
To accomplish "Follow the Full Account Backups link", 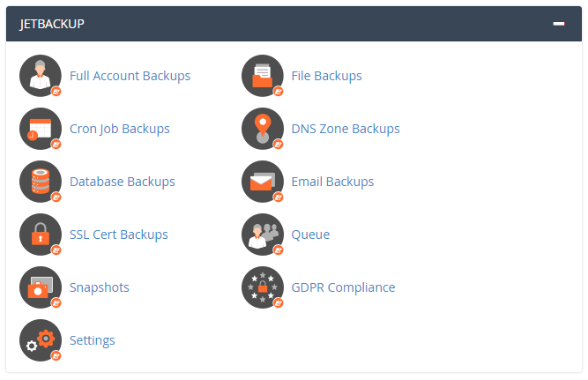I will tap(130, 76).
